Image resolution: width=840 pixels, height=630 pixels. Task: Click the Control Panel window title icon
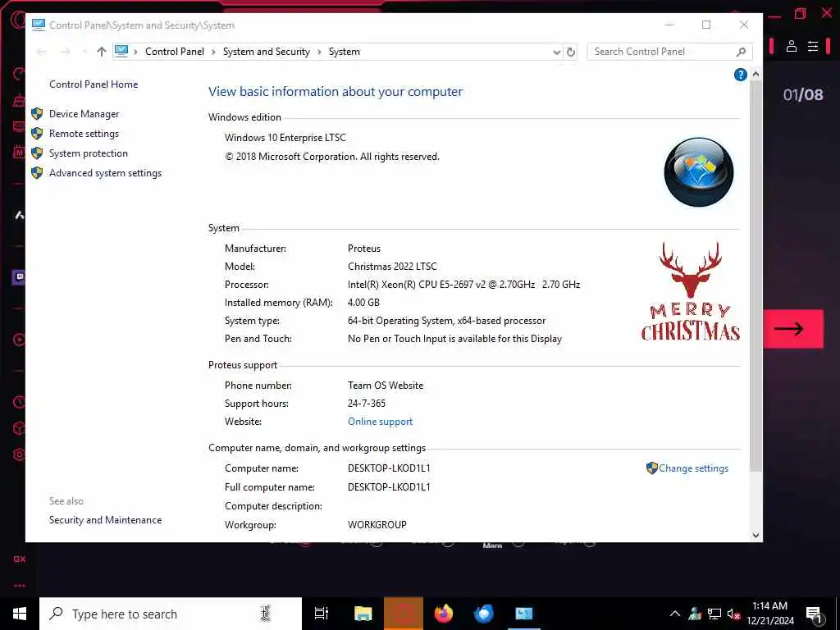point(38,25)
